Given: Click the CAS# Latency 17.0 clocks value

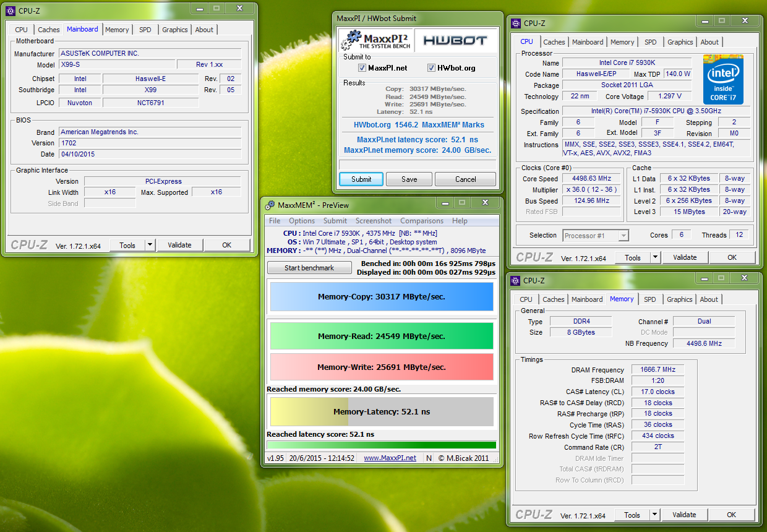Looking at the screenshot, I should (658, 392).
